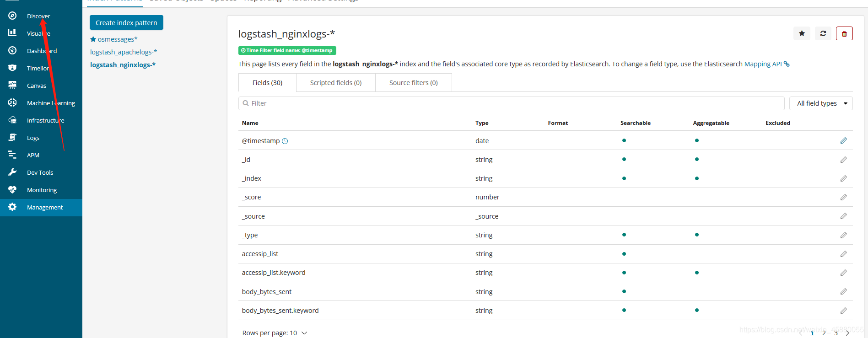The image size is (868, 338).
Task: Edit the _score field pencil icon
Action: 843,197
